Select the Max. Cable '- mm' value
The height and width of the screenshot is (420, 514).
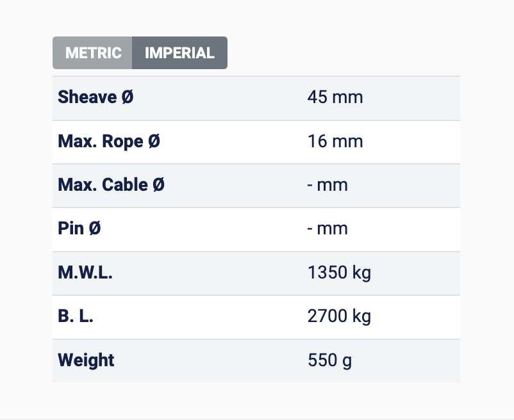pos(327,185)
